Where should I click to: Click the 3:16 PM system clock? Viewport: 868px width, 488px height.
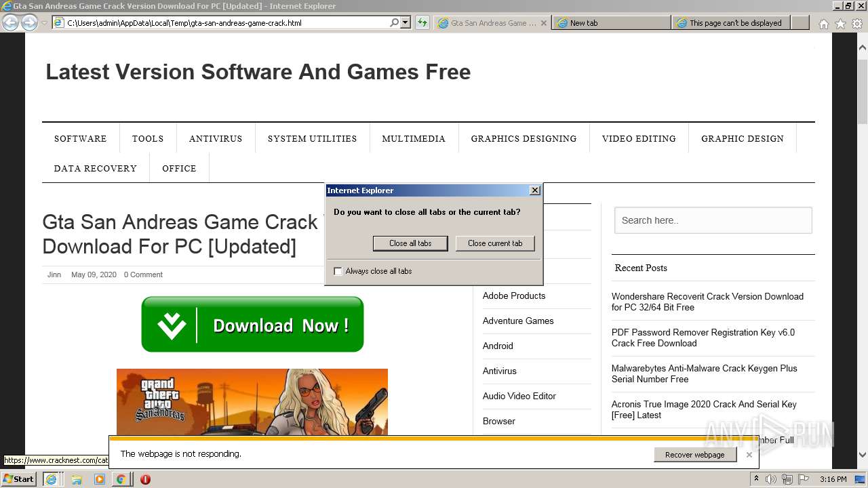click(833, 479)
